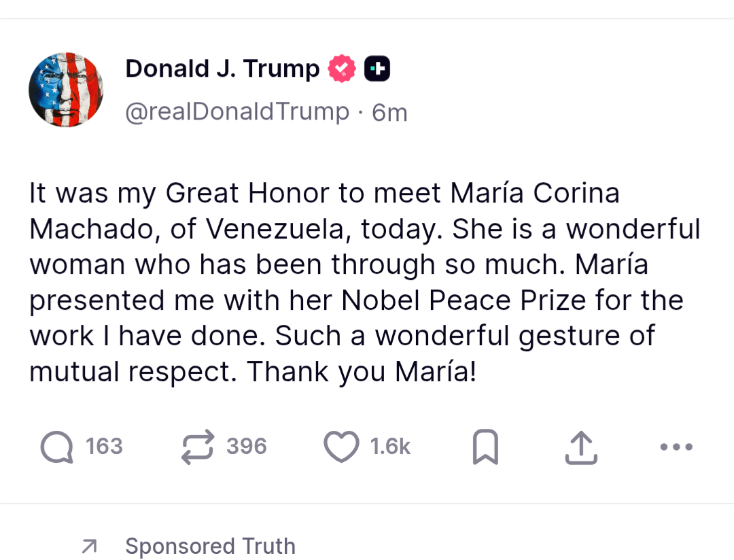Click the black plus badge beside name
Viewport: 734px width, 560px height.
point(377,69)
